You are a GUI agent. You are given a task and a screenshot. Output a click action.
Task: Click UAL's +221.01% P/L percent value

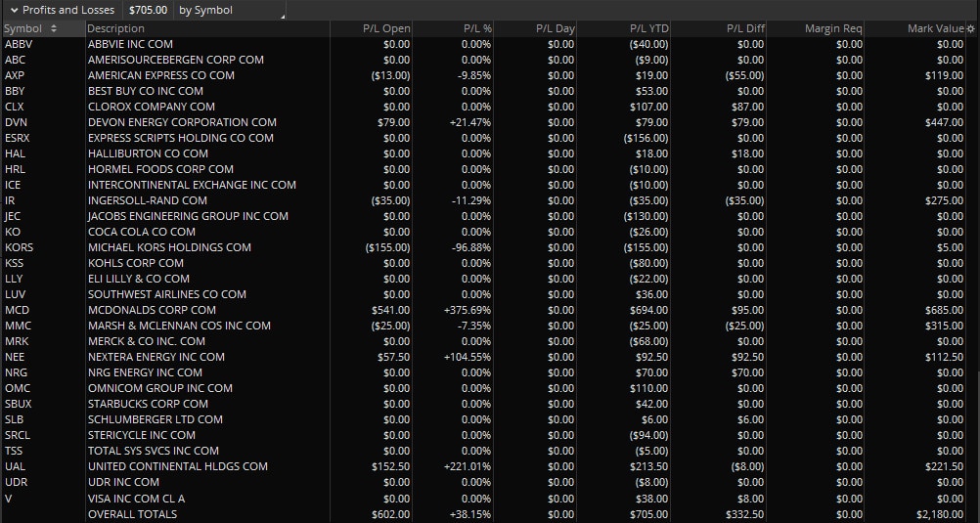pos(468,466)
